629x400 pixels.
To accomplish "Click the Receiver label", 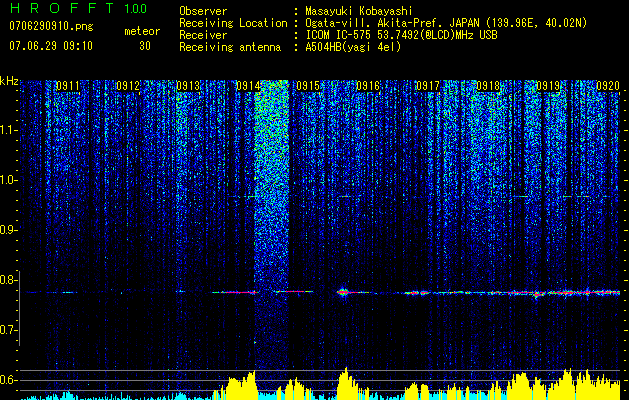I will (x=203, y=35).
